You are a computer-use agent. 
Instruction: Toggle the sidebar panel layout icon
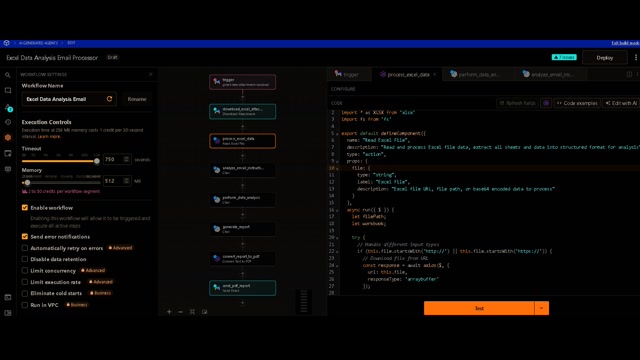(x=8, y=313)
